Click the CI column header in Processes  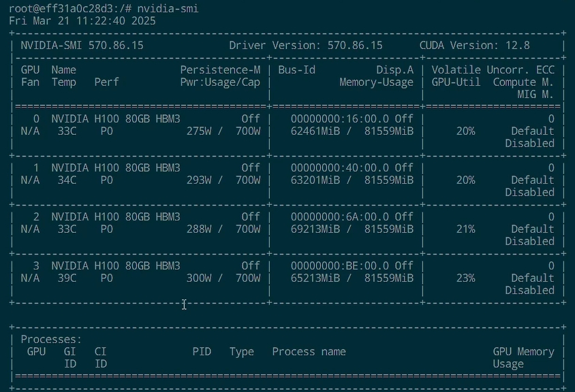(x=100, y=352)
